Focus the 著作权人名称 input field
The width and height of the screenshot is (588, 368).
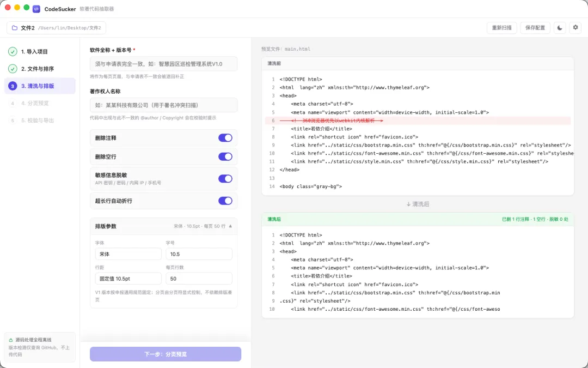pos(163,105)
